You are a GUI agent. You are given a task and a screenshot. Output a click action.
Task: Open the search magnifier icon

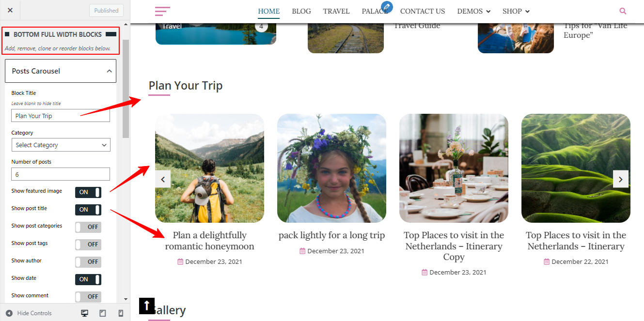(623, 11)
